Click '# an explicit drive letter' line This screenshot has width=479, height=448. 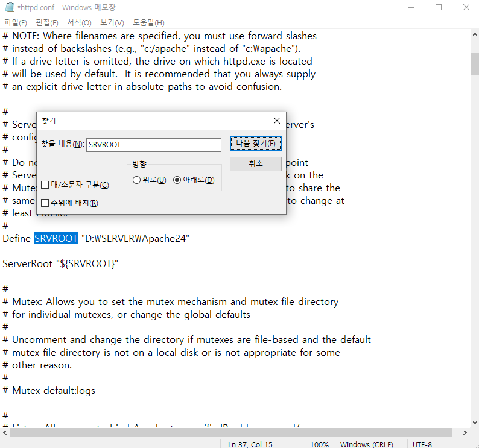(142, 86)
